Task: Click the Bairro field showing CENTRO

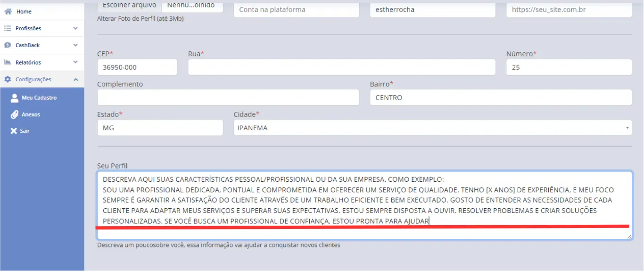Action: 501,97
